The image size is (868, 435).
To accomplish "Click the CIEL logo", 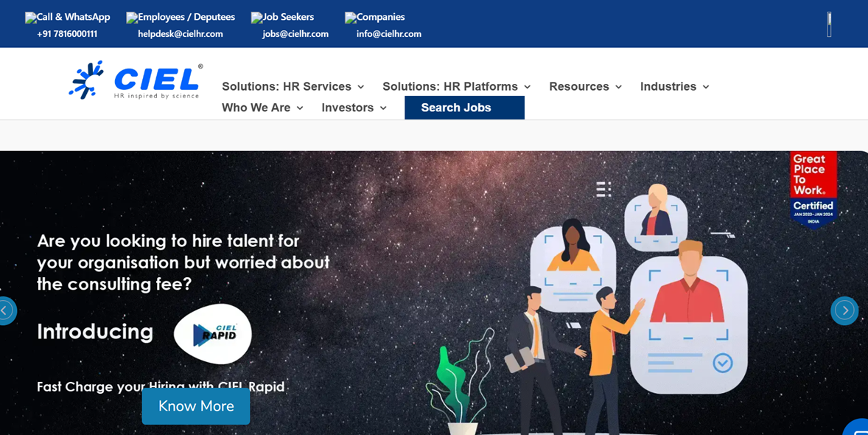I will 136,80.
